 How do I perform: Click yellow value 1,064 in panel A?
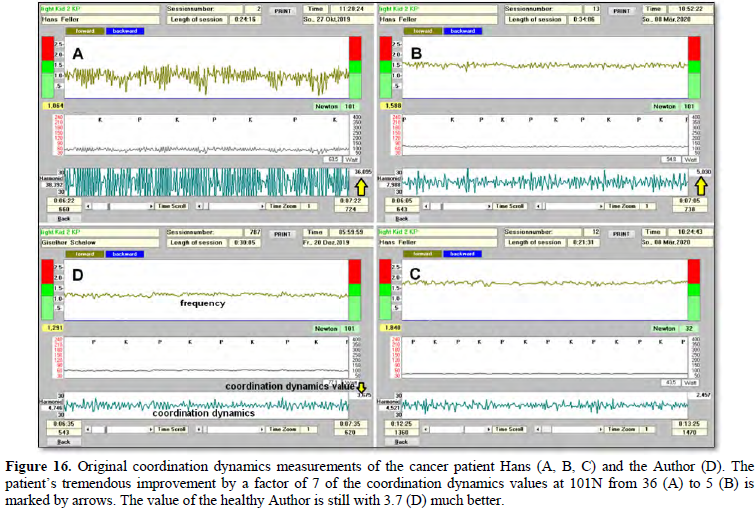pyautogui.click(x=54, y=105)
